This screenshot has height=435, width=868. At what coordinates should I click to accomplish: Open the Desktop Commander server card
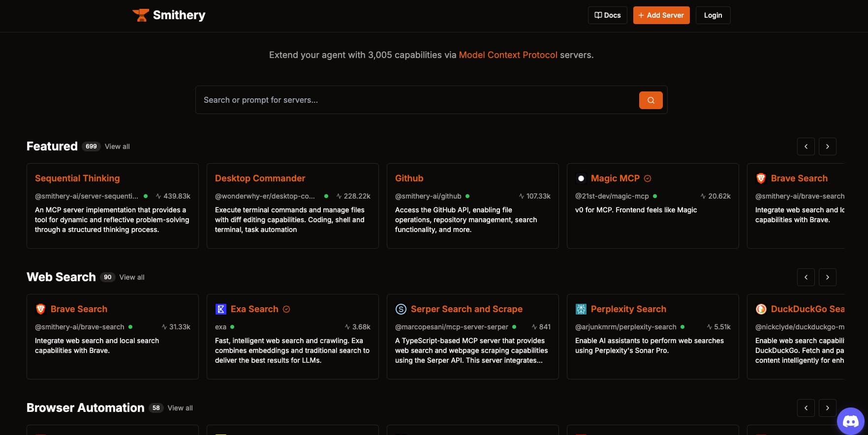(x=293, y=206)
